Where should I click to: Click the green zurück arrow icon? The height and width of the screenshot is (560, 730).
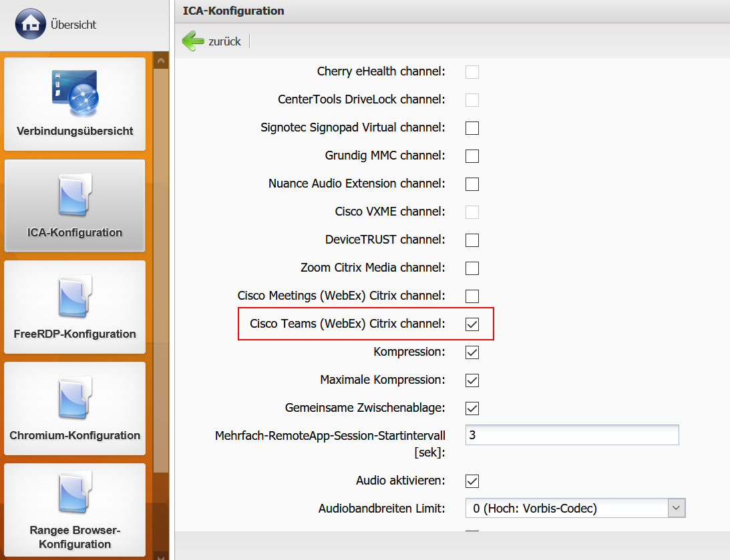click(193, 41)
